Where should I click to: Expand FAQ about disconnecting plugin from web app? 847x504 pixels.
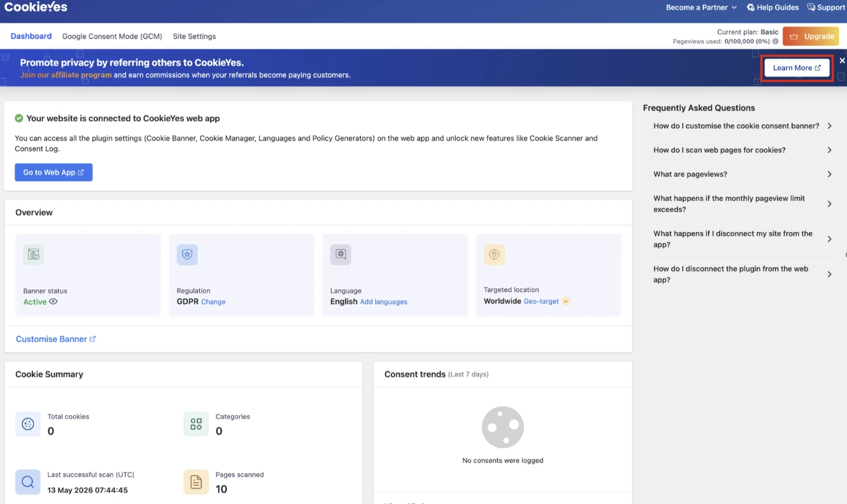pos(743,274)
